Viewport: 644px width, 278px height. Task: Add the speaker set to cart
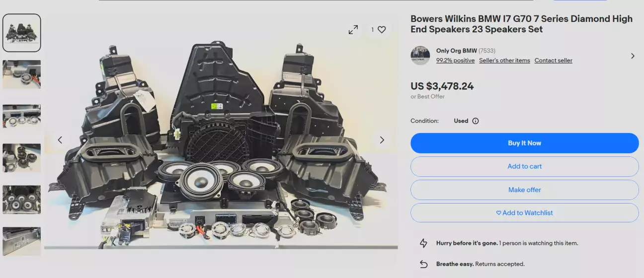coord(524,166)
